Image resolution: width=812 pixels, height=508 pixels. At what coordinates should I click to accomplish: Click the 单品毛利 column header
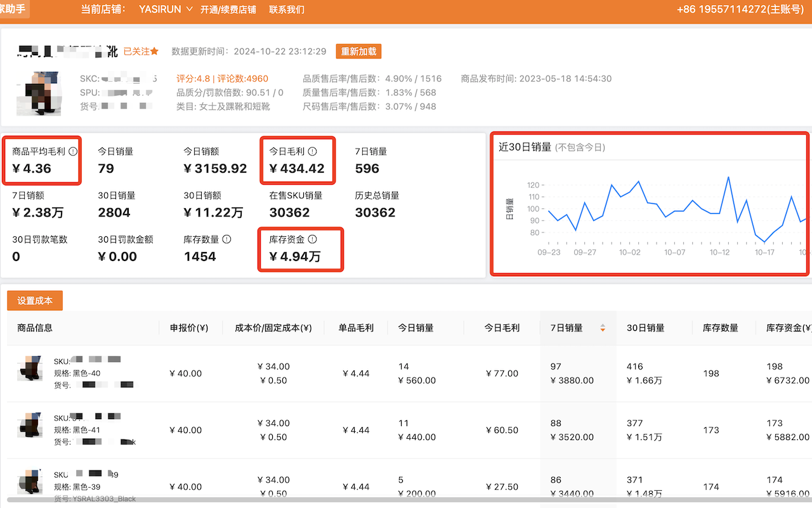pos(355,328)
